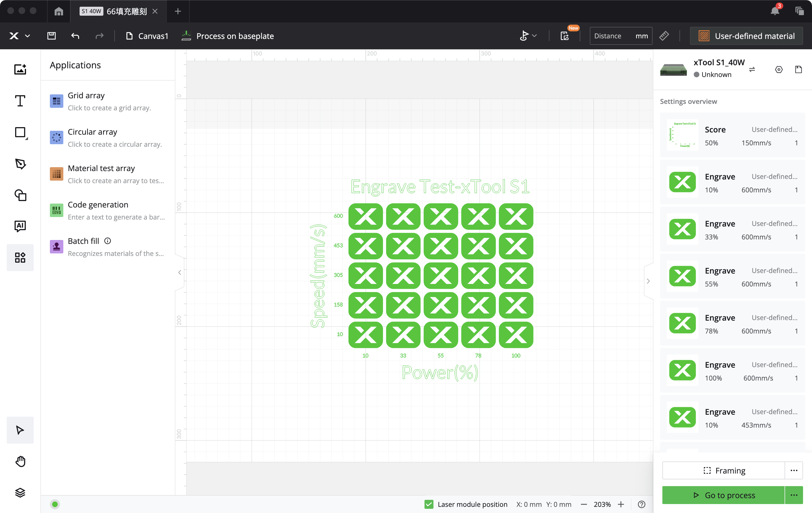Screen dimensions: 812x513
Task: Activate the Select arrow tool
Action: pyautogui.click(x=20, y=430)
